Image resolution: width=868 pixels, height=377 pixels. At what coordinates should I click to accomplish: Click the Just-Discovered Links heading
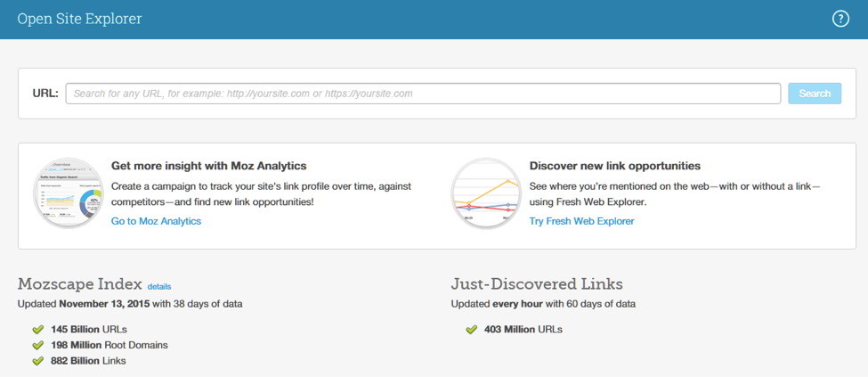(537, 284)
